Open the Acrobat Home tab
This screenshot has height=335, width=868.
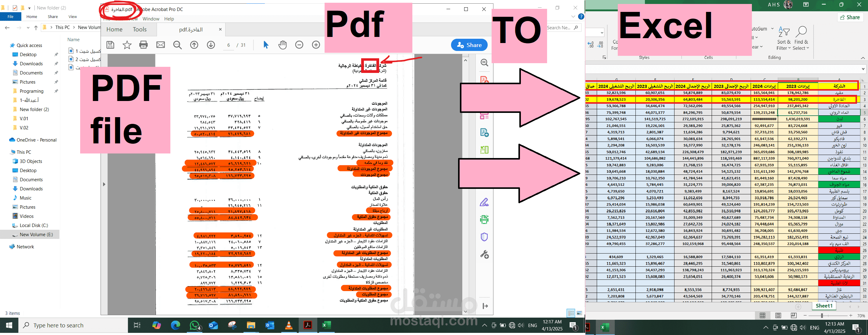coord(115,29)
